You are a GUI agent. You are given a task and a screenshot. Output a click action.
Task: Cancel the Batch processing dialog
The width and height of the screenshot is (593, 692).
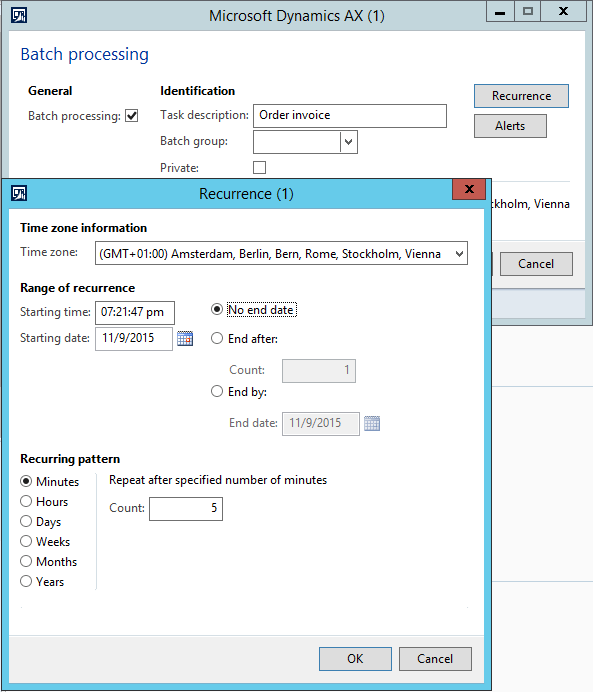point(536,264)
